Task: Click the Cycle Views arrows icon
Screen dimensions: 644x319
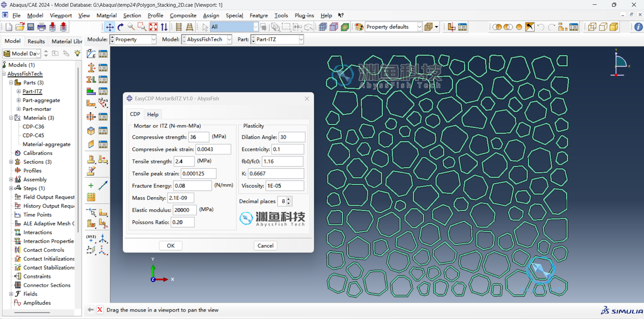Action: tap(164, 27)
